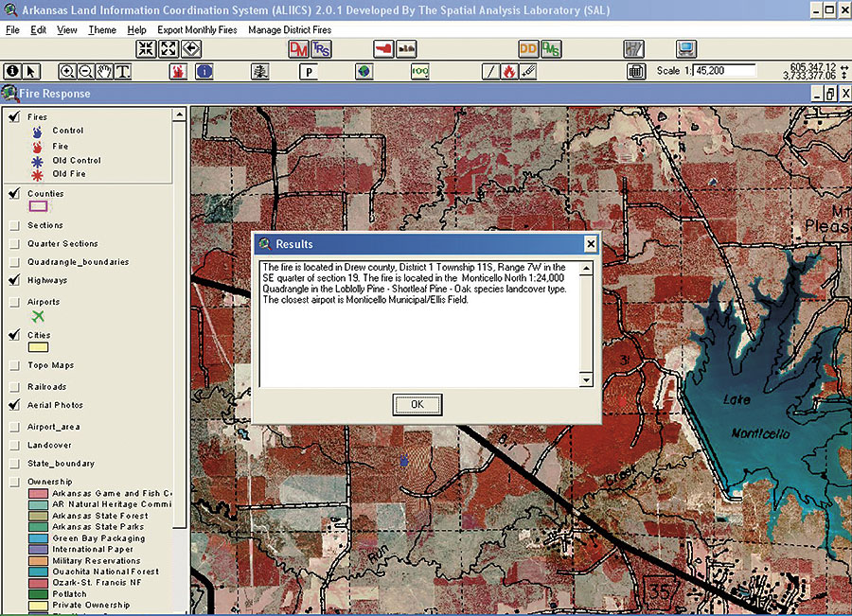
Task: Click the DM toolbar icon
Action: [298, 49]
